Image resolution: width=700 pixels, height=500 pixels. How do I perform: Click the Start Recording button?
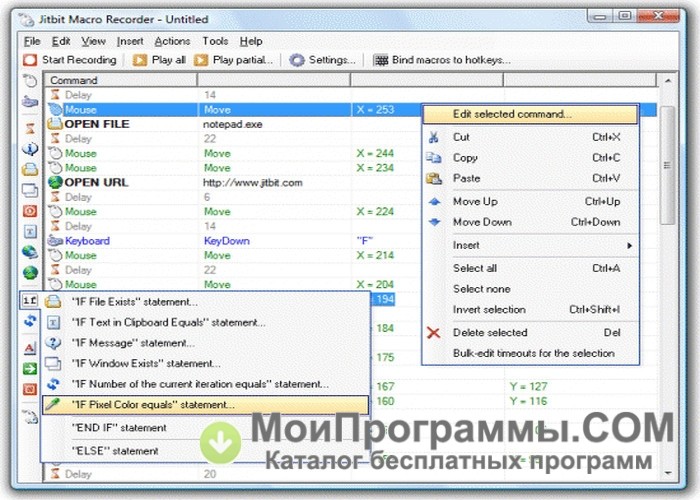[x=70, y=60]
